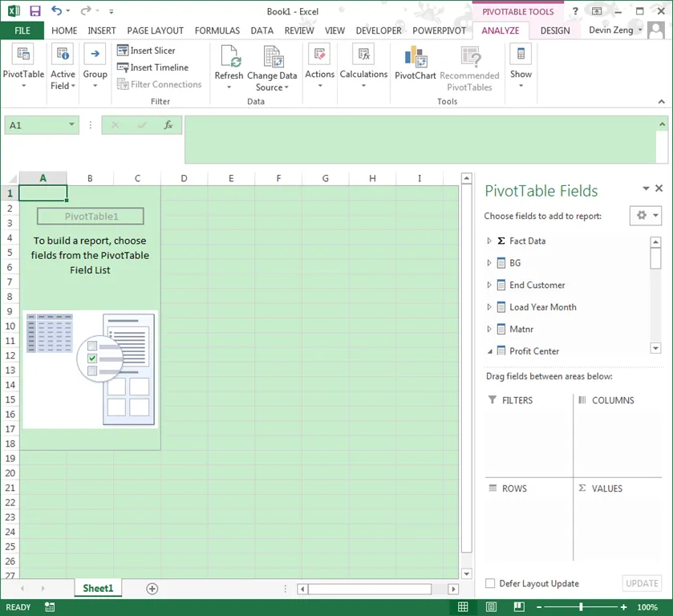Open Ribbon Display Options
Screen dimensions: 673x616
tap(597, 11)
